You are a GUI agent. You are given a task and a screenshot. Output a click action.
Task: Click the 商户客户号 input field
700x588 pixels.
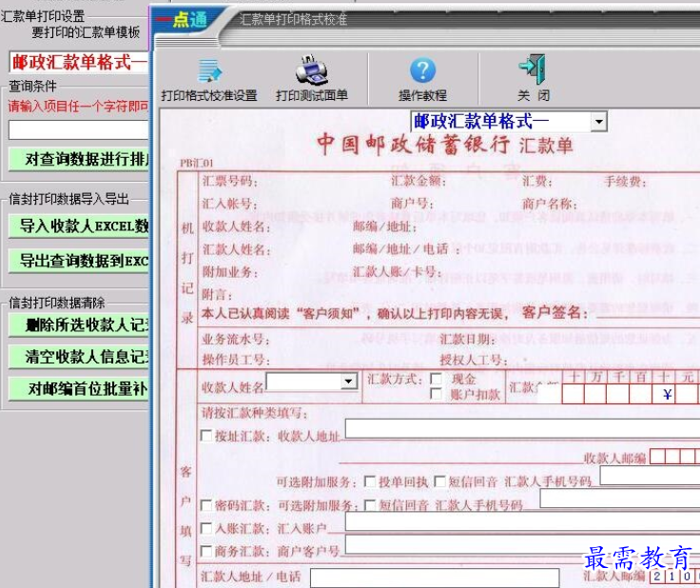pos(522,544)
